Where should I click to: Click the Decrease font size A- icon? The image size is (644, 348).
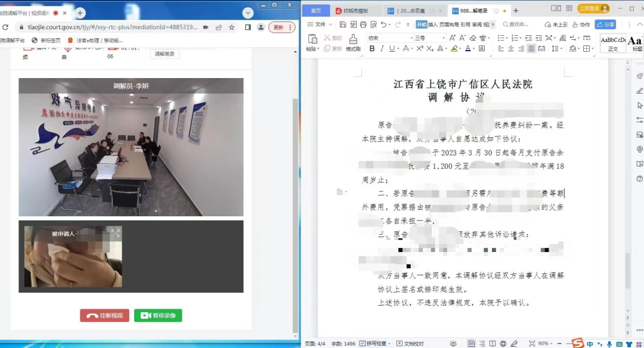pyautogui.click(x=463, y=38)
